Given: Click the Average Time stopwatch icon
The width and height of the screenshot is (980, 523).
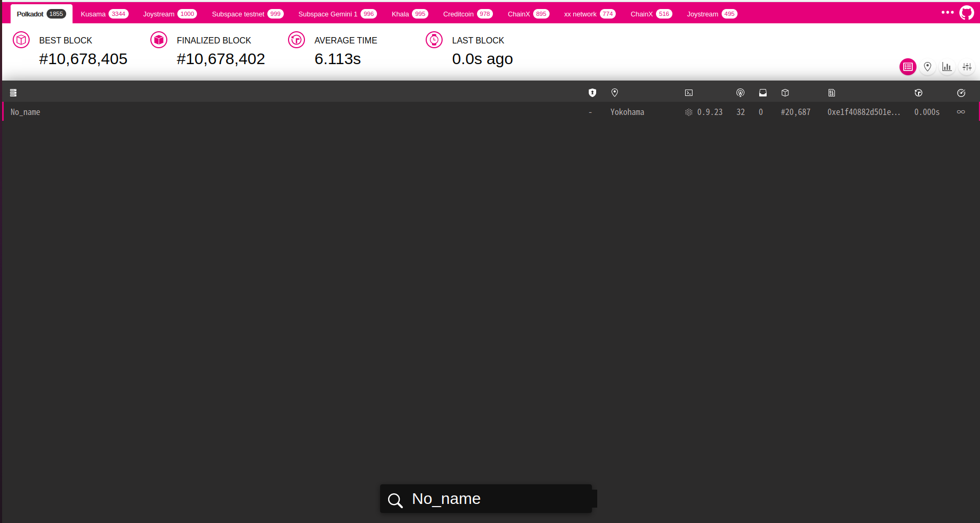Looking at the screenshot, I should [x=296, y=40].
